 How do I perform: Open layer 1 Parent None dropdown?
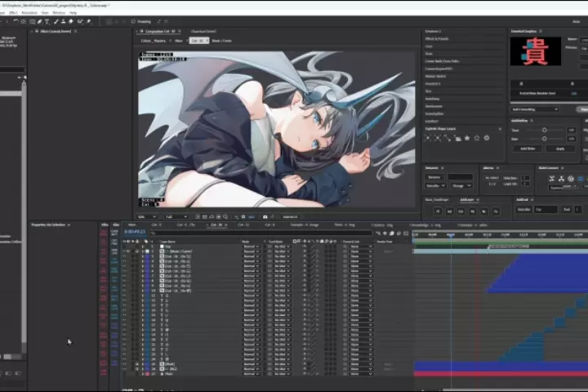coord(361,247)
